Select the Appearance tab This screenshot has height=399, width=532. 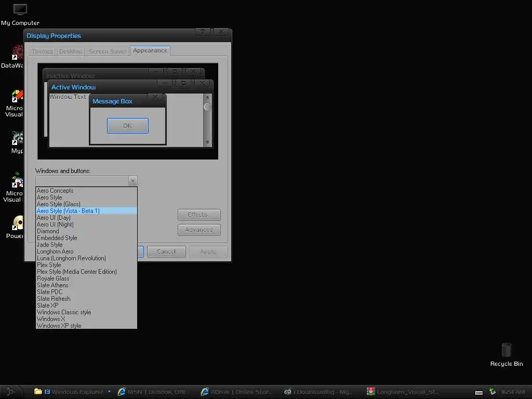coord(150,50)
